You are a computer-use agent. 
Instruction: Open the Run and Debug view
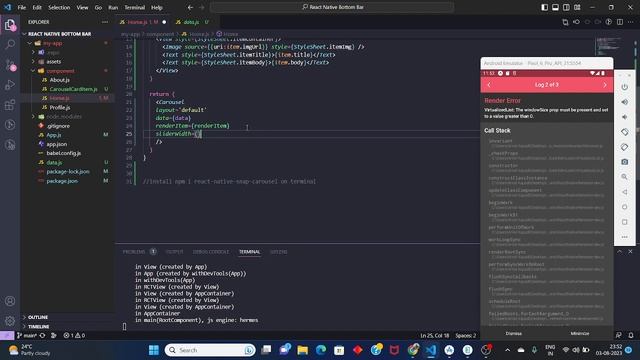10,84
